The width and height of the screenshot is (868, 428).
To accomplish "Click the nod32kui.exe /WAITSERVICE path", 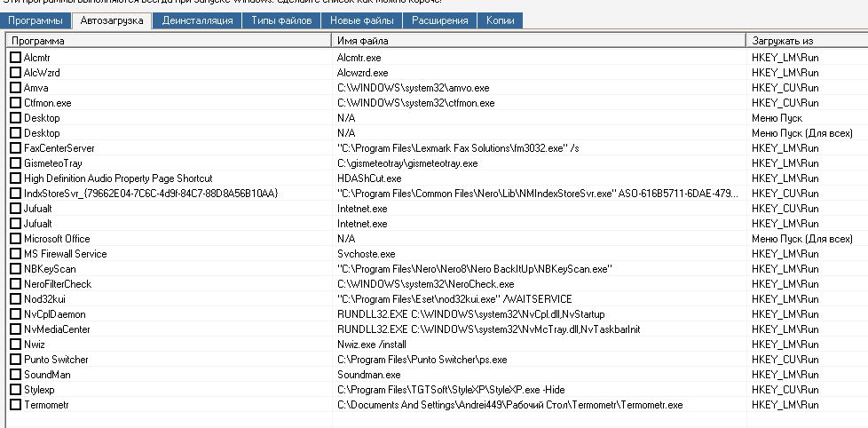I will tap(454, 299).
